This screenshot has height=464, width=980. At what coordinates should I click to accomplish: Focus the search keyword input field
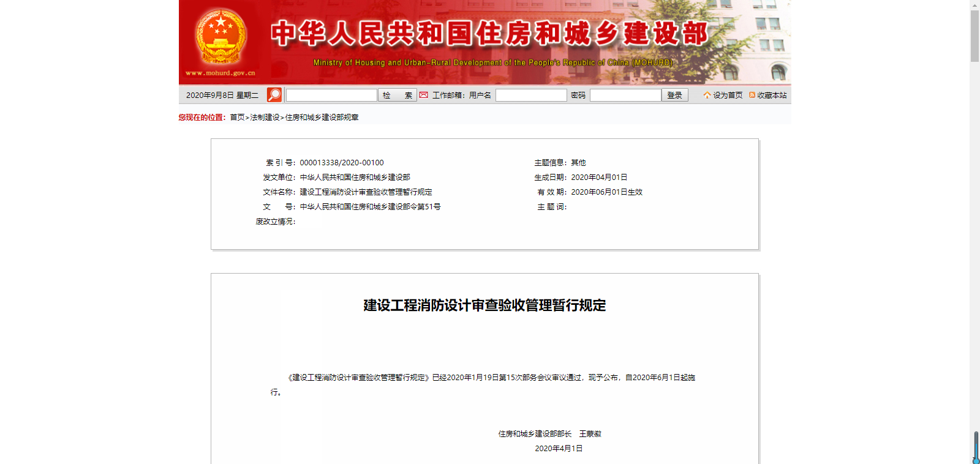click(x=331, y=95)
